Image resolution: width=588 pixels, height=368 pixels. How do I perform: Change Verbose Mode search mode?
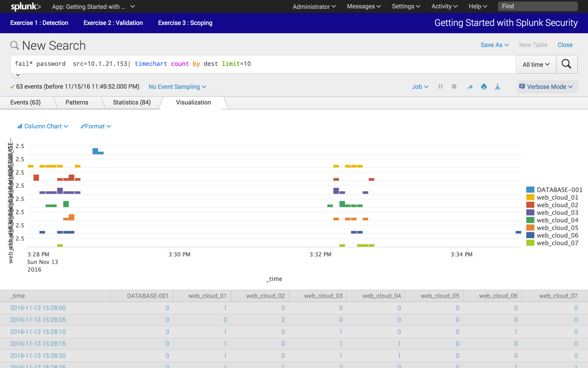tap(547, 86)
